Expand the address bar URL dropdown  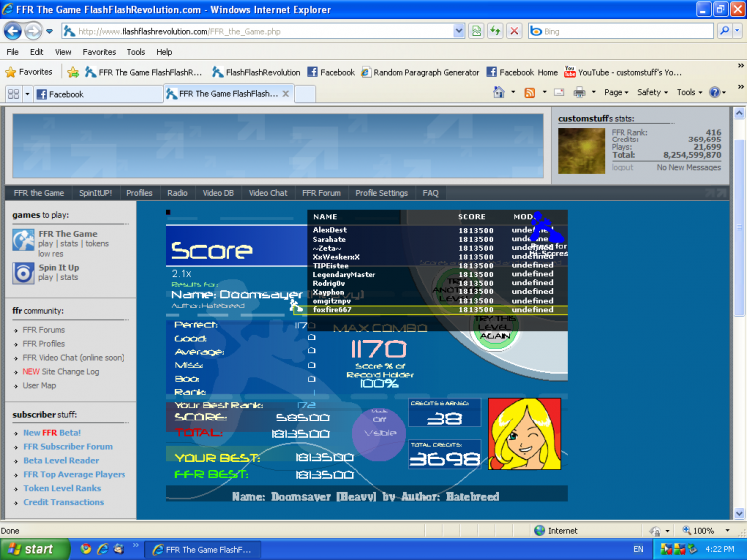pyautogui.click(x=459, y=31)
